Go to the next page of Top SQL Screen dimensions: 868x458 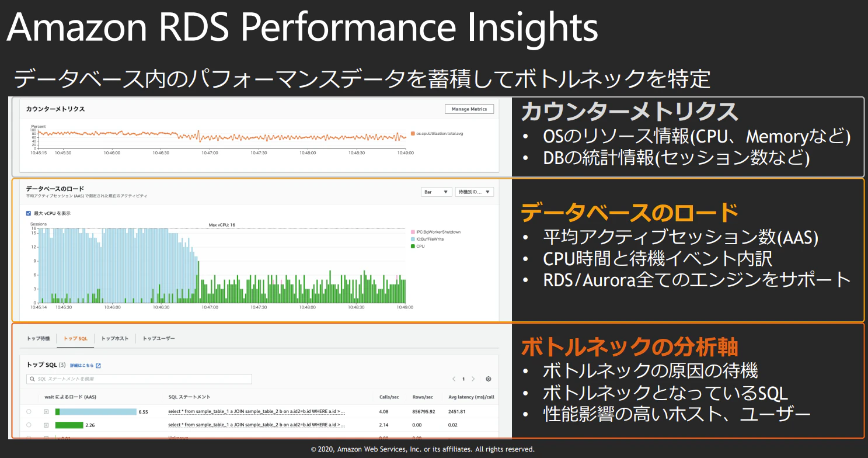pyautogui.click(x=473, y=379)
